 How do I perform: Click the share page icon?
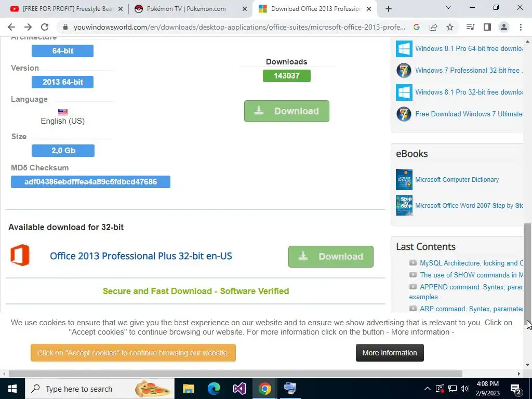pos(433,27)
